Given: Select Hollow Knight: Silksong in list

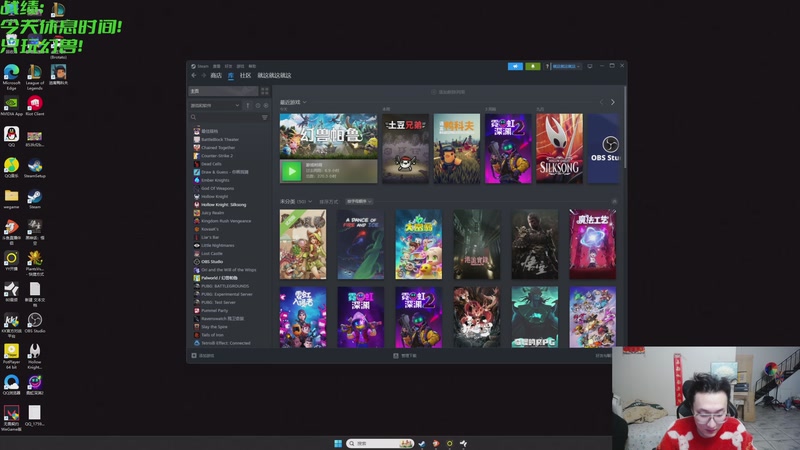Looking at the screenshot, I should [x=223, y=205].
